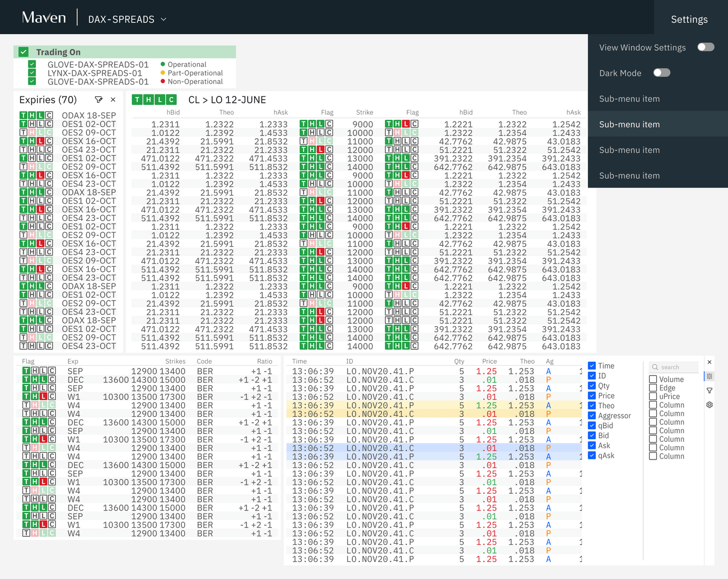
Task: Open the columns tab icon in side panel
Action: tap(709, 377)
